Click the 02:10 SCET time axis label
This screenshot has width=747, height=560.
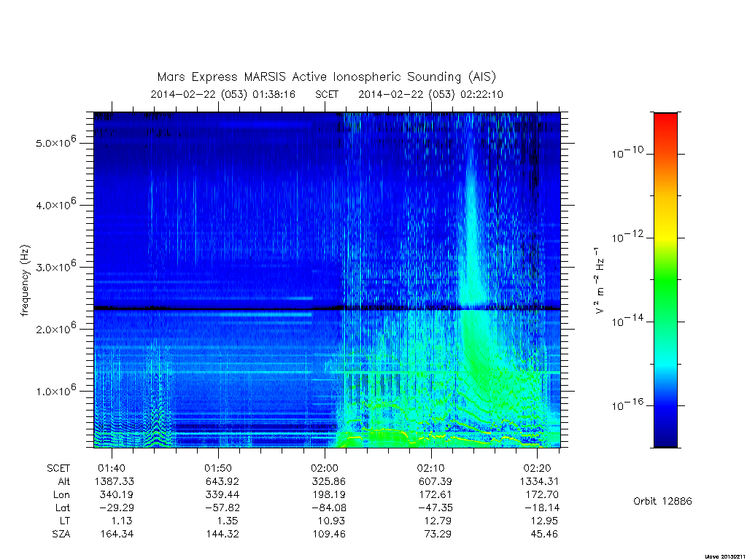click(x=430, y=468)
